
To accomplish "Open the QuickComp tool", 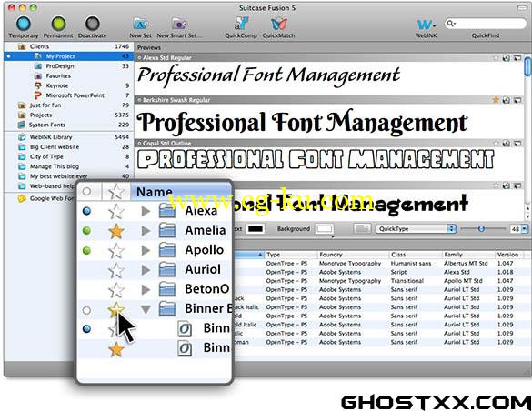I will [241, 24].
